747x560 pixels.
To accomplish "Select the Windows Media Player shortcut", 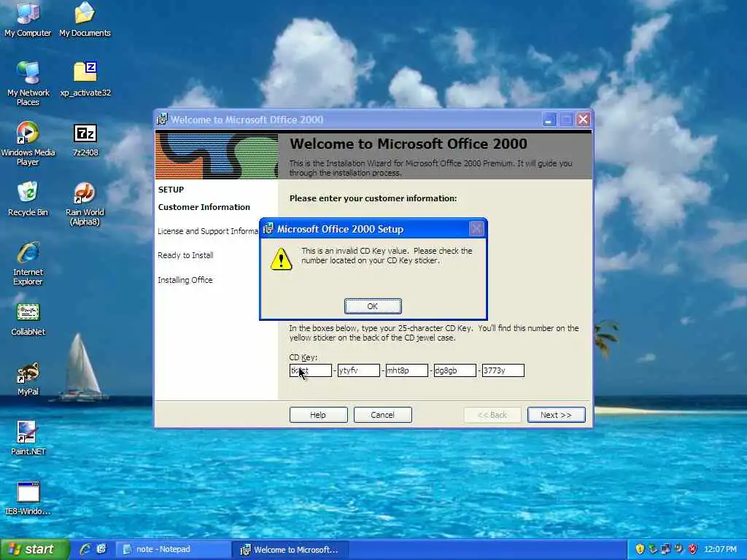I will pos(28,144).
